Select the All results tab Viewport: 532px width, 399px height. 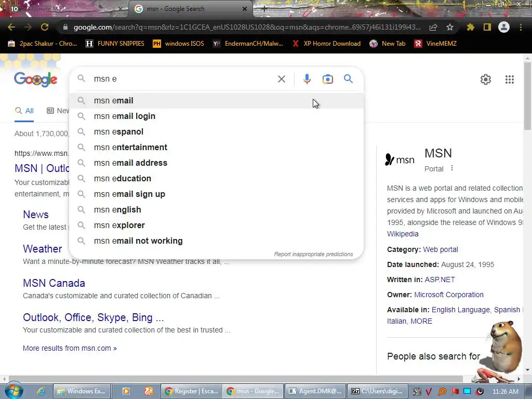pyautogui.click(x=24, y=111)
